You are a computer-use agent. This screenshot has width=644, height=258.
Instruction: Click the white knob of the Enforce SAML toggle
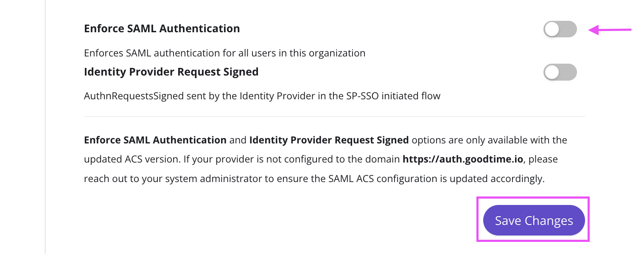[x=552, y=29]
